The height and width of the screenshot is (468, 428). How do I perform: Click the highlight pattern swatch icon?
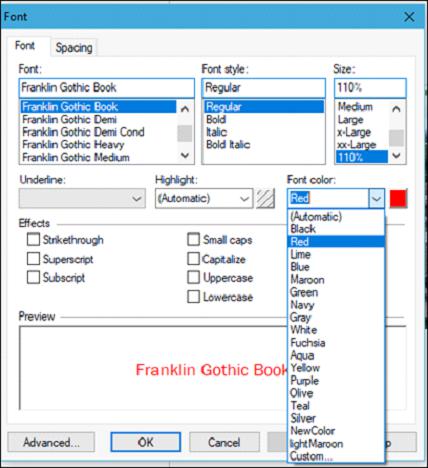[265, 199]
